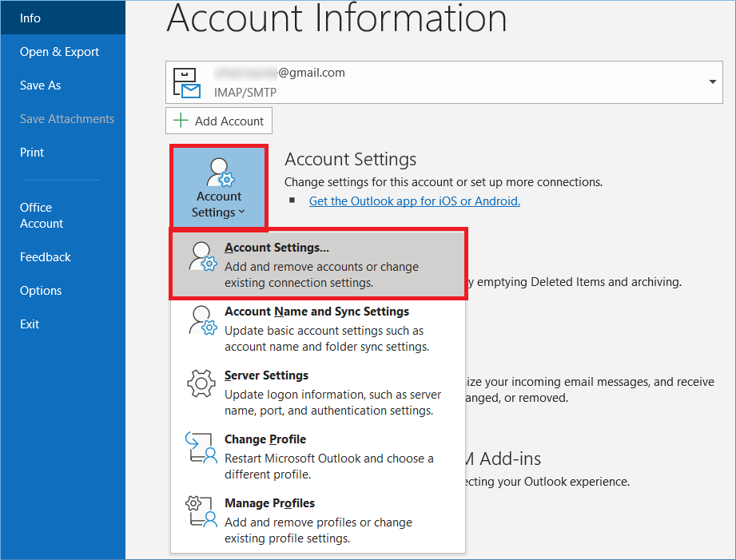Click the Account Settings section heading

tap(350, 160)
